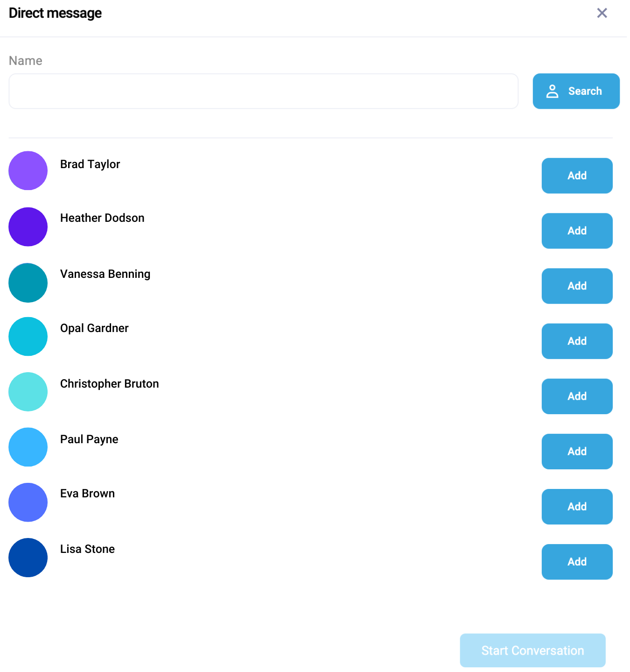
Task: Click Opal Gardner's avatar circle
Action: tap(28, 337)
